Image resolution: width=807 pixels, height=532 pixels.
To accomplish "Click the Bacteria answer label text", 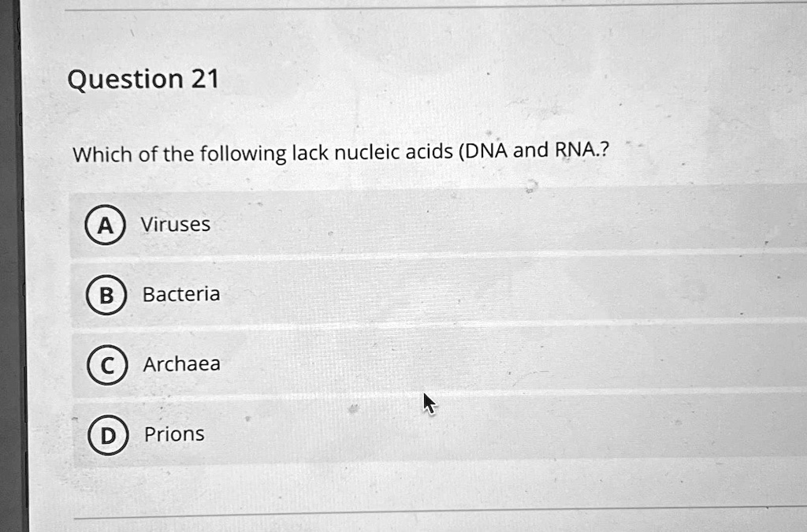I will tap(180, 295).
